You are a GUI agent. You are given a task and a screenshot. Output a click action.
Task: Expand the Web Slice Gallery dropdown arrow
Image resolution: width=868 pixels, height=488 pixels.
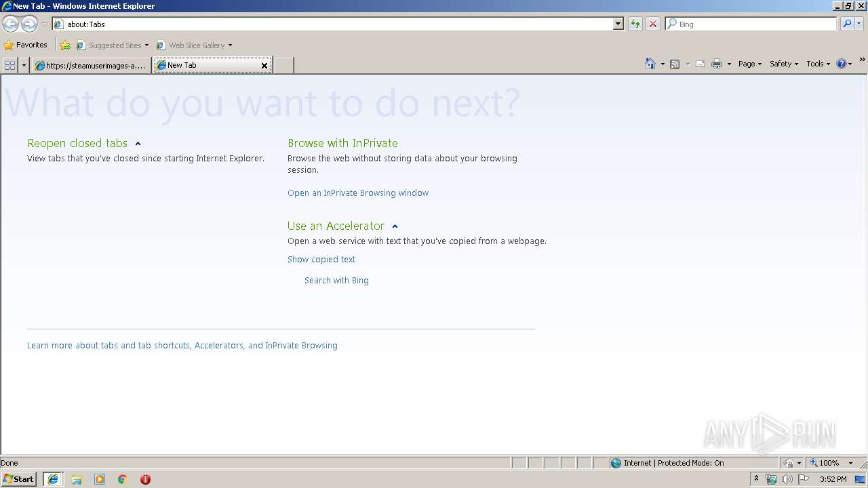230,45
